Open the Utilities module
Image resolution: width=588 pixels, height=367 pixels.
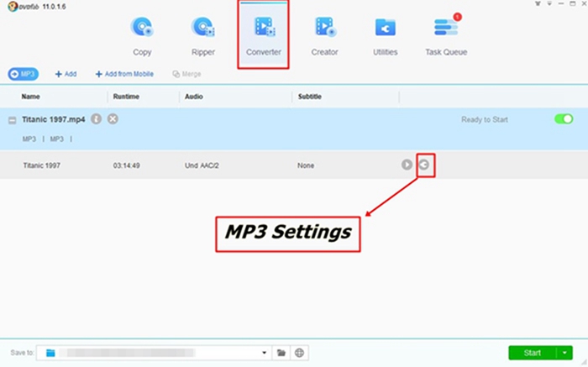pyautogui.click(x=386, y=35)
